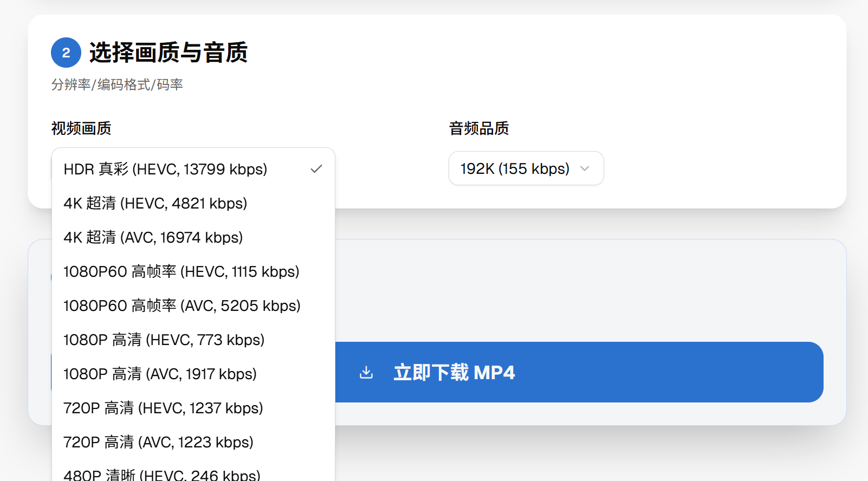This screenshot has height=481, width=868.
Task: Select HDR 真彩 (HEVC, 13799 kbps) option
Action: [x=165, y=170]
